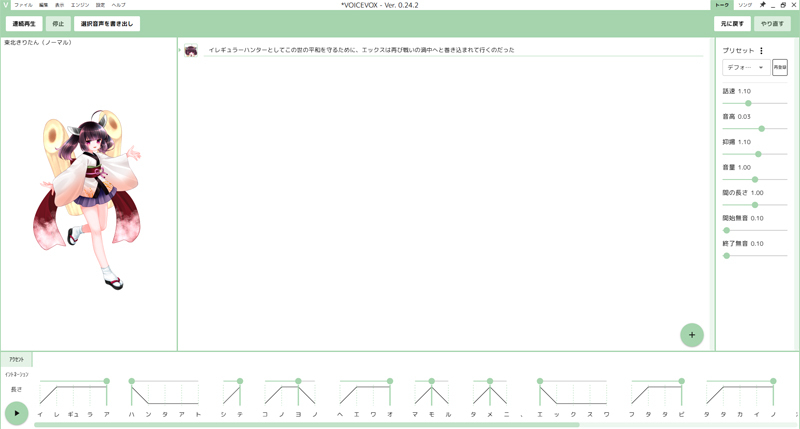
Task: Click accent handle on フタタビ phrase
Action: (x=681, y=381)
